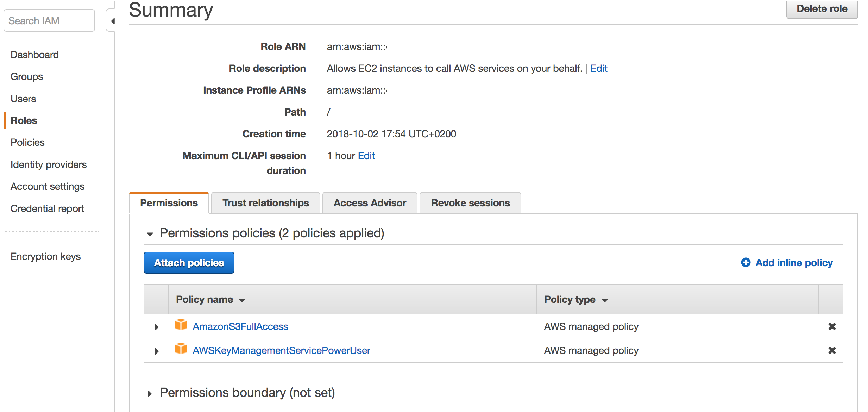Open the Access Advisor tab

(370, 203)
